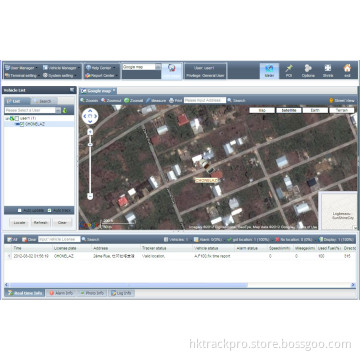Click the zoom-in plus on map slider

[x=90, y=132]
